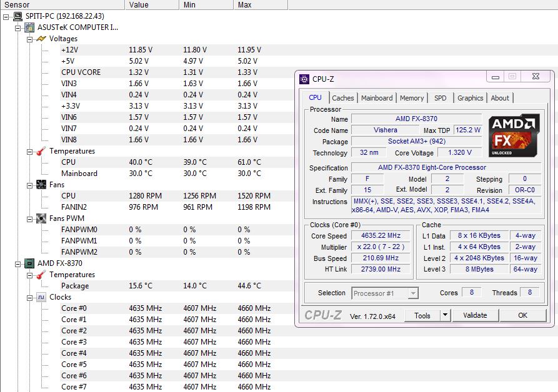This screenshot has width=558, height=392.
Task: Select the VIN6 voltage row
Action: click(177, 117)
